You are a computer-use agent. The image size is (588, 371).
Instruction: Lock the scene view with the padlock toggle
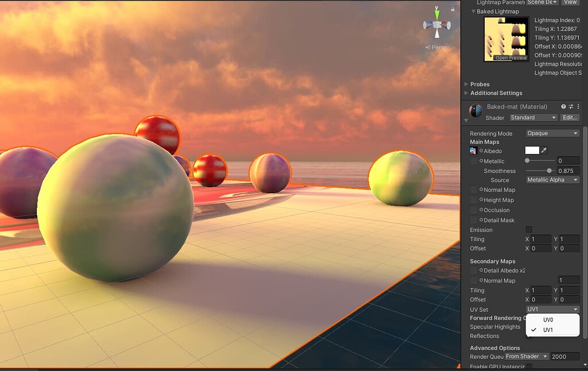452,7
